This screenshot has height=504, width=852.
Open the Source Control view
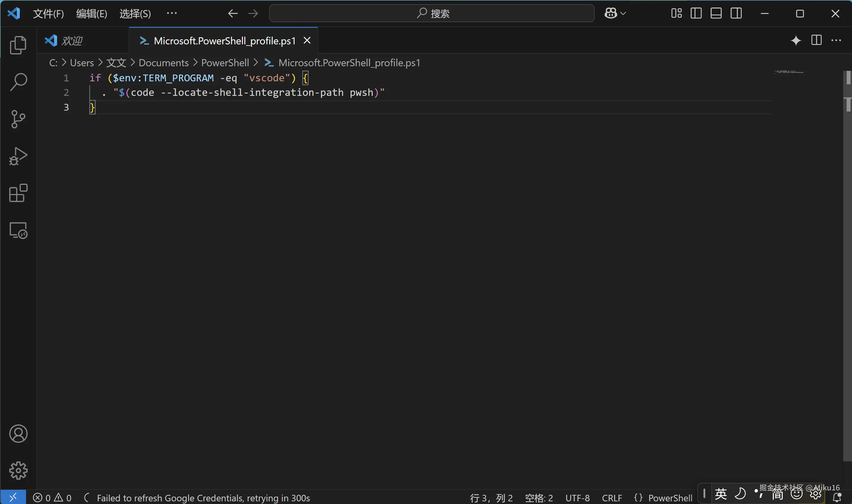point(18,119)
